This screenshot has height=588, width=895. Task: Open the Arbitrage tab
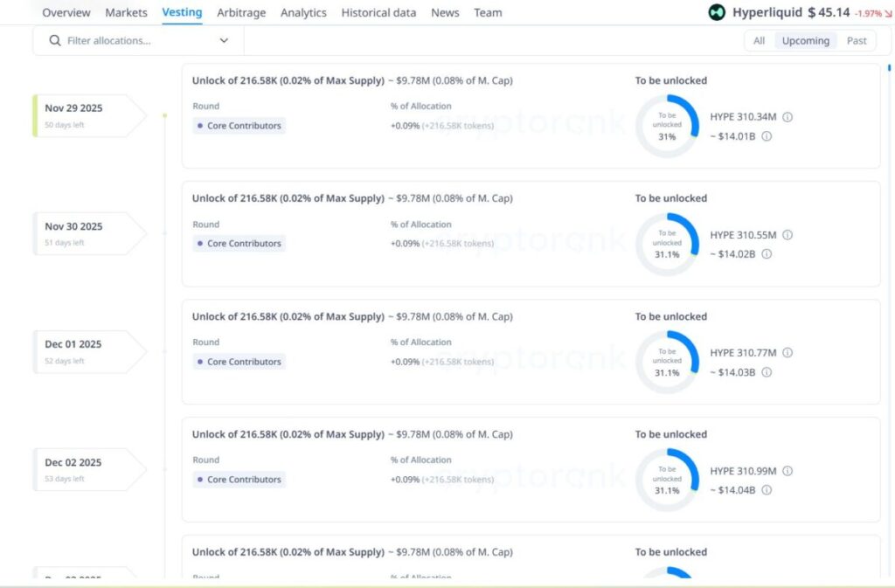pos(240,13)
